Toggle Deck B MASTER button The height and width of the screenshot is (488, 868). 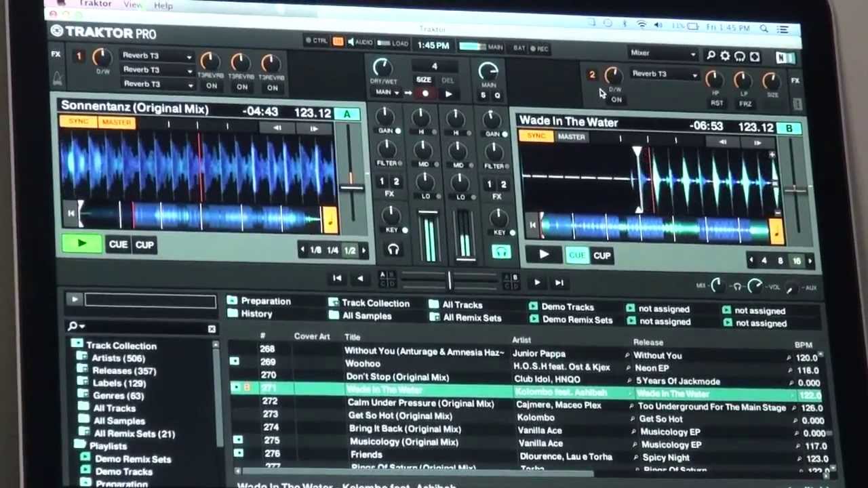tap(572, 137)
